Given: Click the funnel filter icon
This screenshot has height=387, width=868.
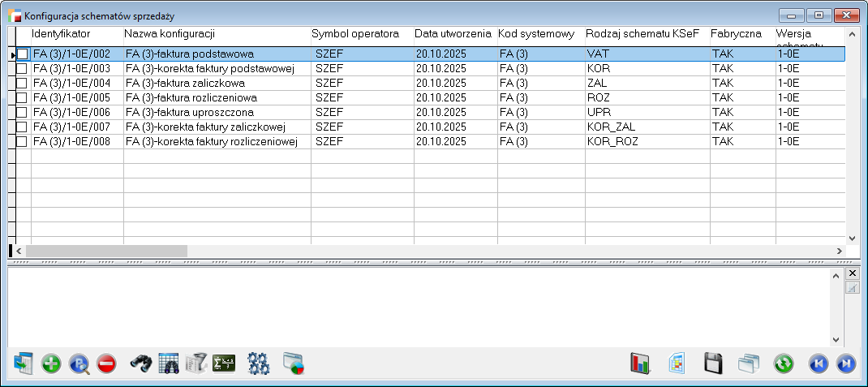Looking at the screenshot, I should pos(196,363).
